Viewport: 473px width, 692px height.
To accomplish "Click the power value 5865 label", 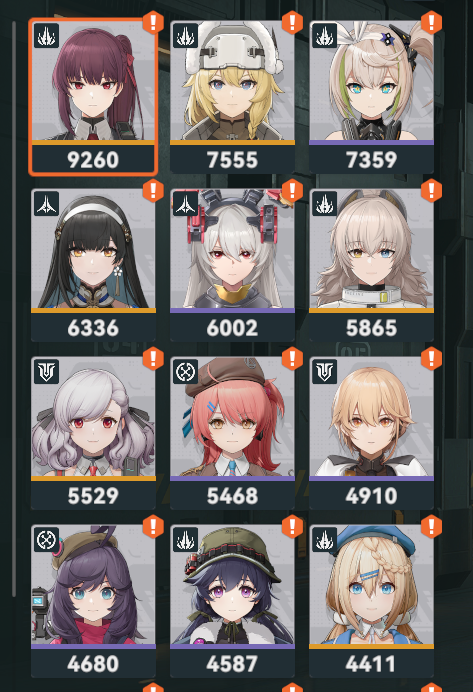I will click(x=372, y=328).
